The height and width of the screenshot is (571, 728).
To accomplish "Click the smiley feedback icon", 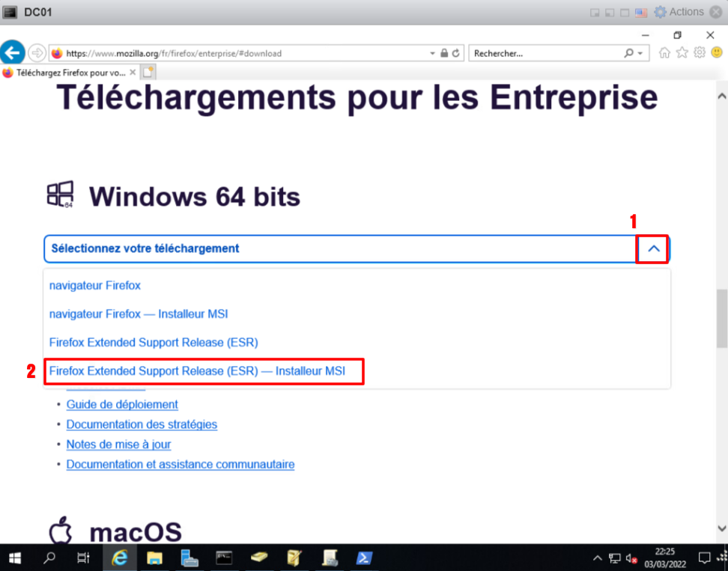I will click(715, 53).
